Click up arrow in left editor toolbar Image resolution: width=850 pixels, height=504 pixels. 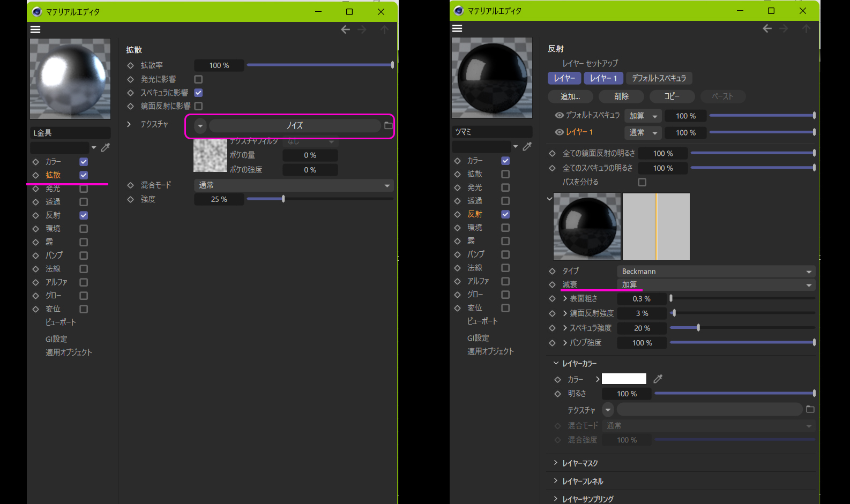pyautogui.click(x=384, y=29)
